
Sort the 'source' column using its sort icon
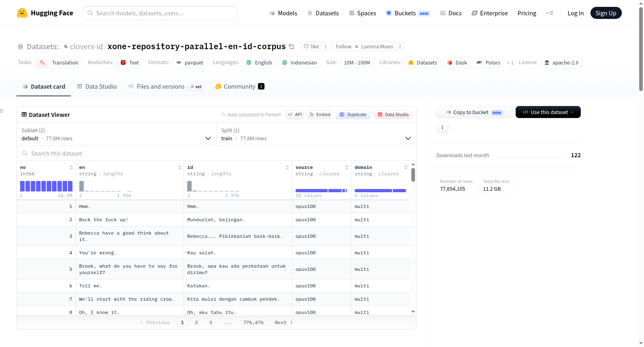[x=347, y=167]
